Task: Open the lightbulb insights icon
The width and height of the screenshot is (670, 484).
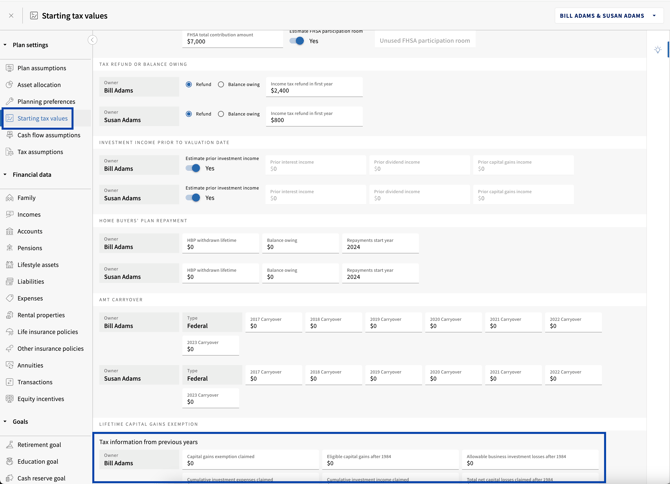Action: coord(658,50)
